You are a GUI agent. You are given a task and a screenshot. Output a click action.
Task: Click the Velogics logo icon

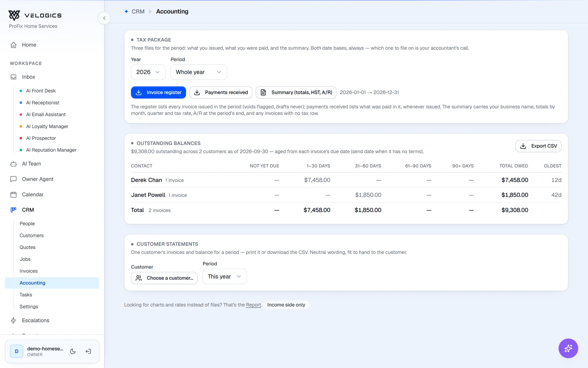(14, 15)
